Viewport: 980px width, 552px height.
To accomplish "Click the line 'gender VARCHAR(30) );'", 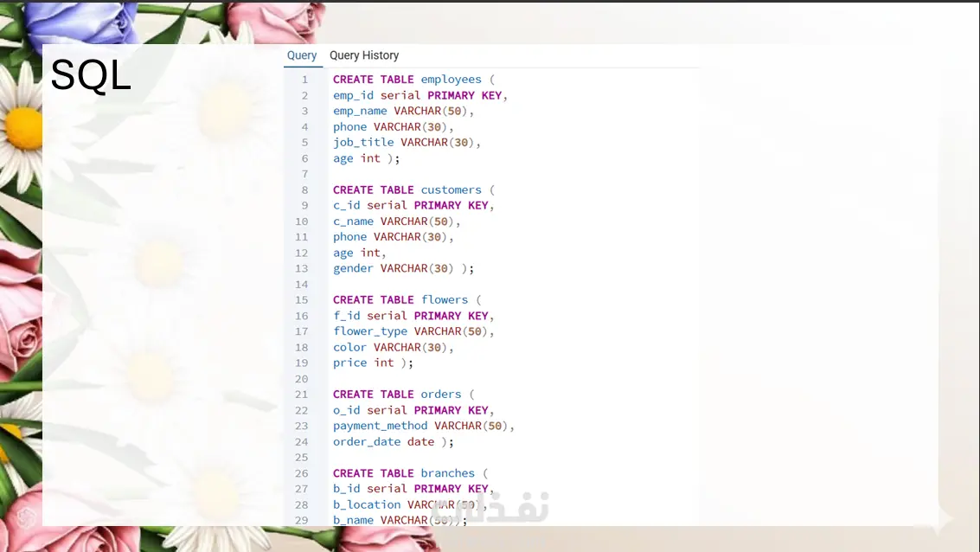I will click(403, 269).
